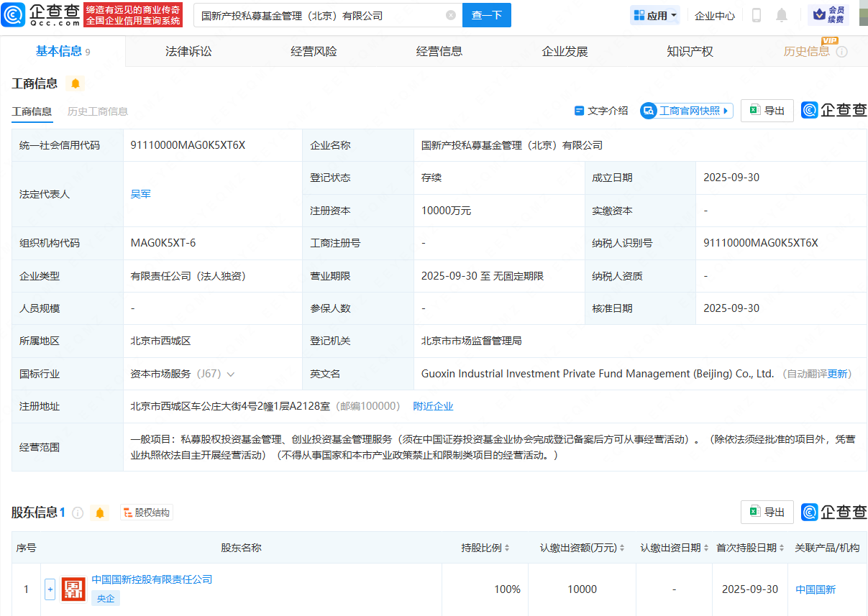Open the 股权结构 equity structure view
The image size is (868, 616).
(147, 512)
